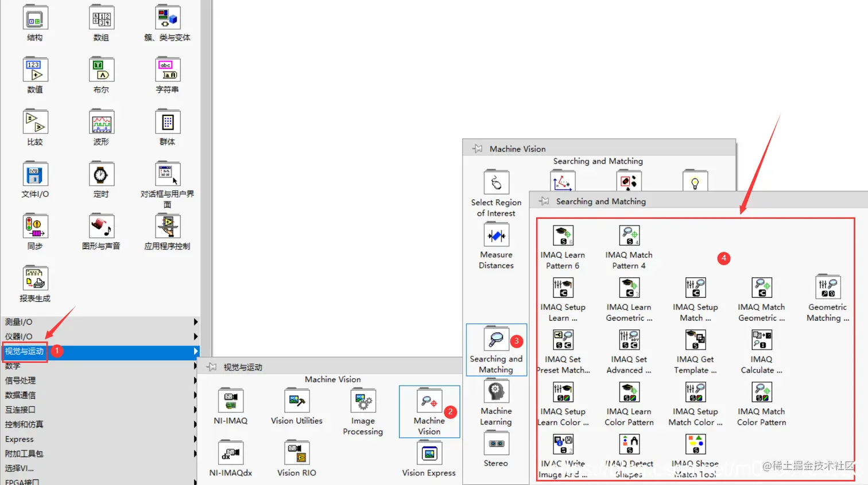The image size is (868, 485).
Task: Open the Vision RIO subpalette
Action: 297,453
